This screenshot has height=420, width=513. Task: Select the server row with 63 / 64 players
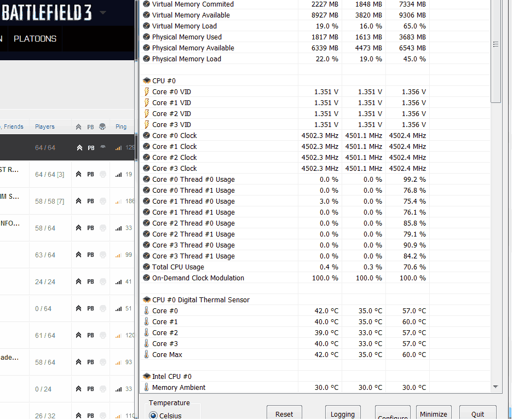[67, 255]
